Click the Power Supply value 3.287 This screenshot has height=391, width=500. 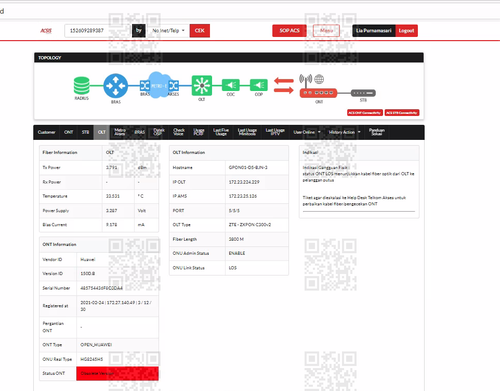coord(111,211)
